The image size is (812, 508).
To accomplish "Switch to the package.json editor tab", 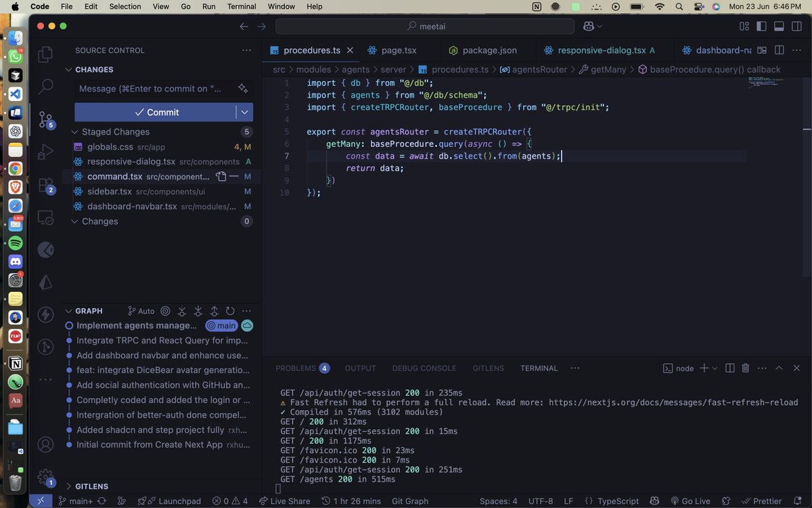I will coord(489,50).
